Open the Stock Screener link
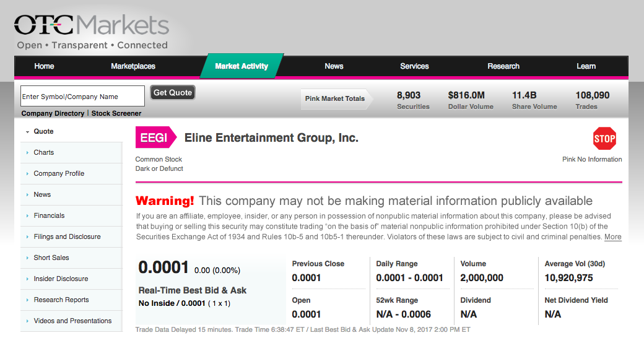The height and width of the screenshot is (343, 644). tap(116, 113)
